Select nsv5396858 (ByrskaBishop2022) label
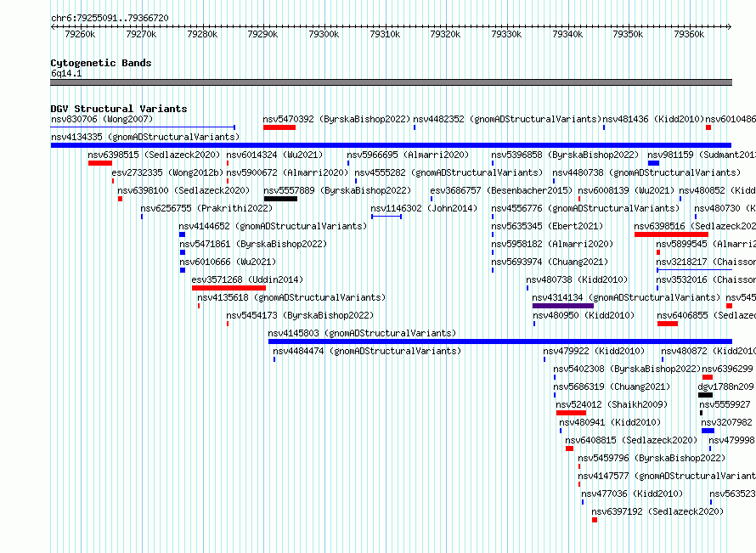The height and width of the screenshot is (553, 756). (x=565, y=155)
